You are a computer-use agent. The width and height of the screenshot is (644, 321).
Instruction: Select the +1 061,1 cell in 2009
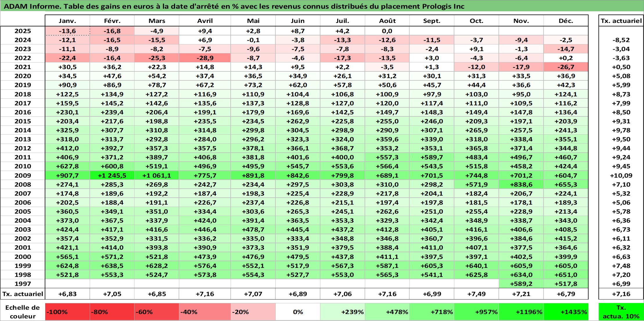(x=157, y=176)
